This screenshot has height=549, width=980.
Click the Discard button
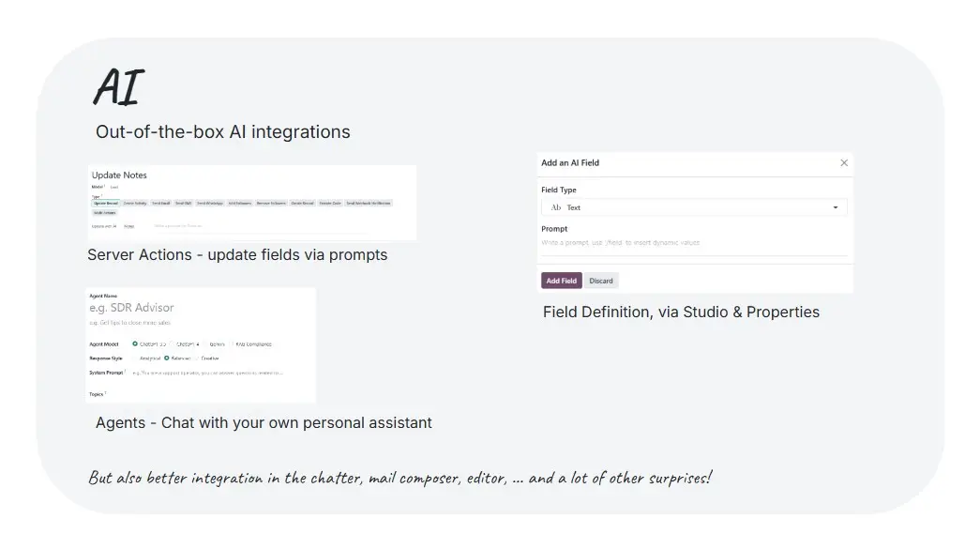click(x=600, y=281)
